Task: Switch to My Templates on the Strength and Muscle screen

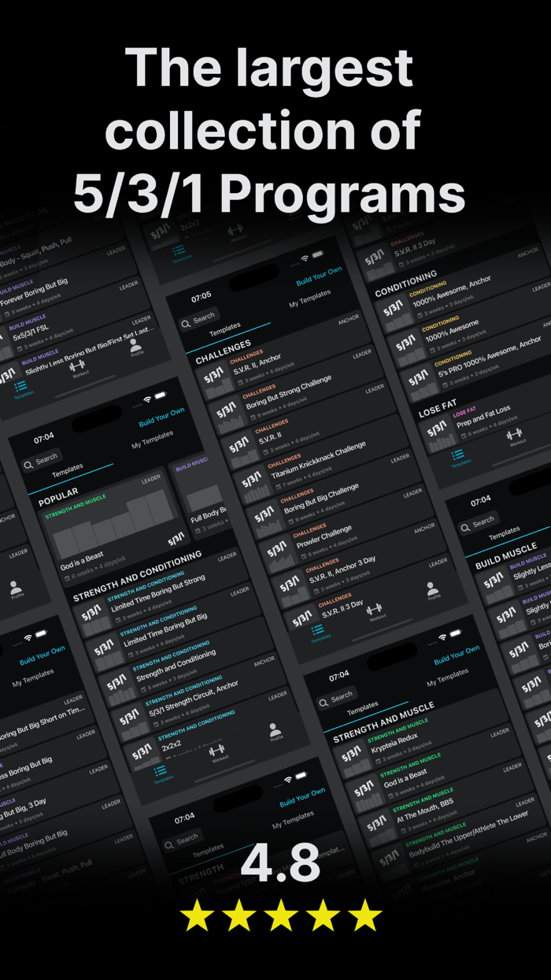Action: 449,677
